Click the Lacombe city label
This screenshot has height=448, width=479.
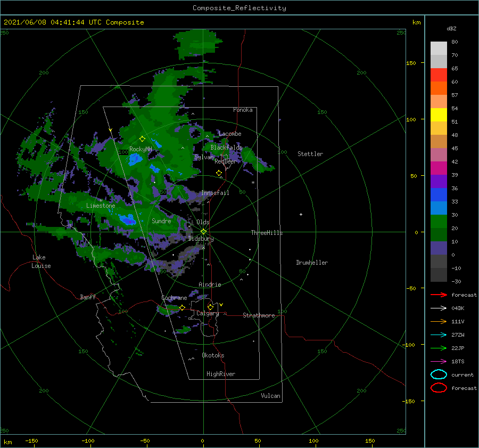pos(230,134)
